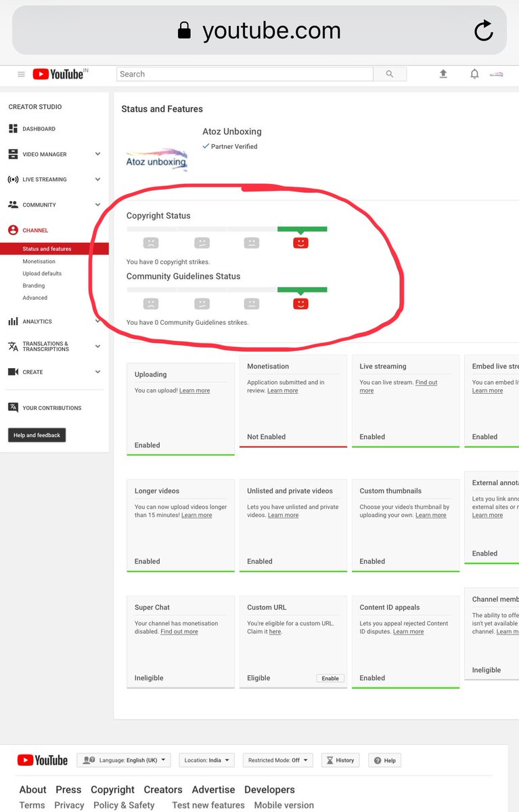Click the red happy face under Copyright Status
The width and height of the screenshot is (519, 812).
(x=301, y=243)
